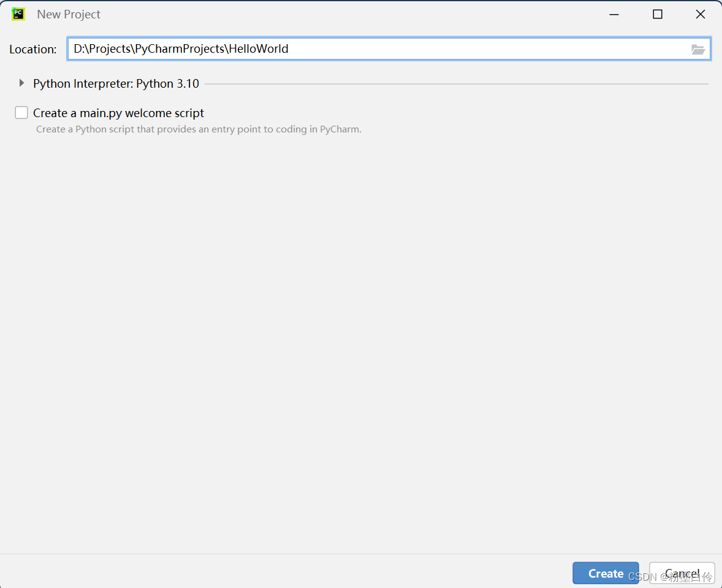Click the Cancel button
Viewport: 722px width, 588px height.
(682, 573)
